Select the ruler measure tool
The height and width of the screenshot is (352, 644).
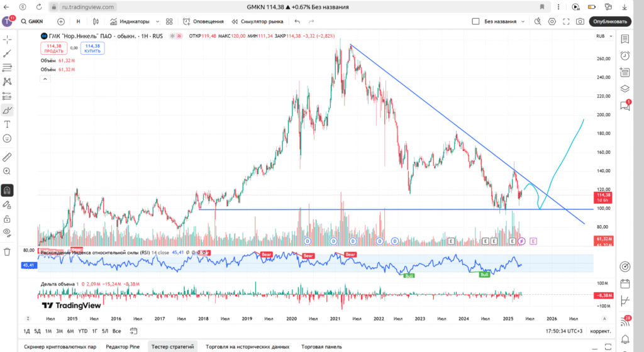7,157
